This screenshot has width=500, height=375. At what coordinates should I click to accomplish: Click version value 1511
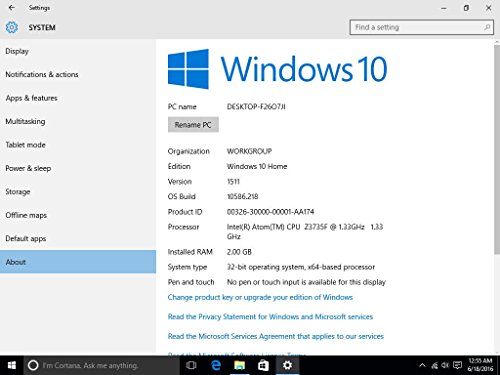[233, 182]
